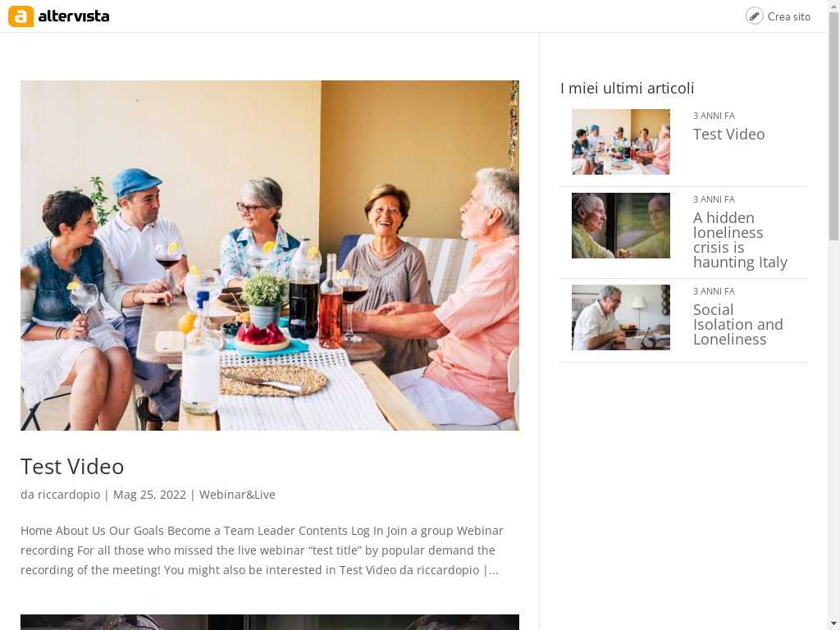The height and width of the screenshot is (630, 840).
Task: Click the Test Video post excerpt text
Action: pyautogui.click(x=262, y=550)
